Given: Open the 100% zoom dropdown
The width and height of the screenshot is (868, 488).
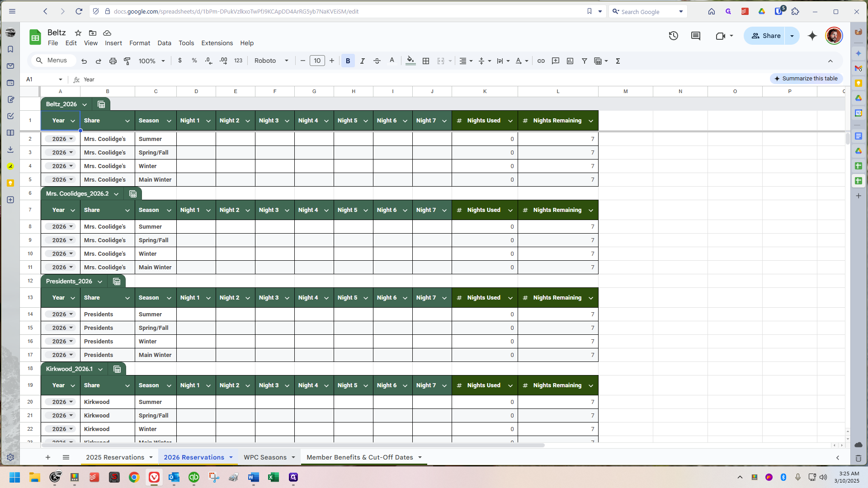Looking at the screenshot, I should (151, 61).
